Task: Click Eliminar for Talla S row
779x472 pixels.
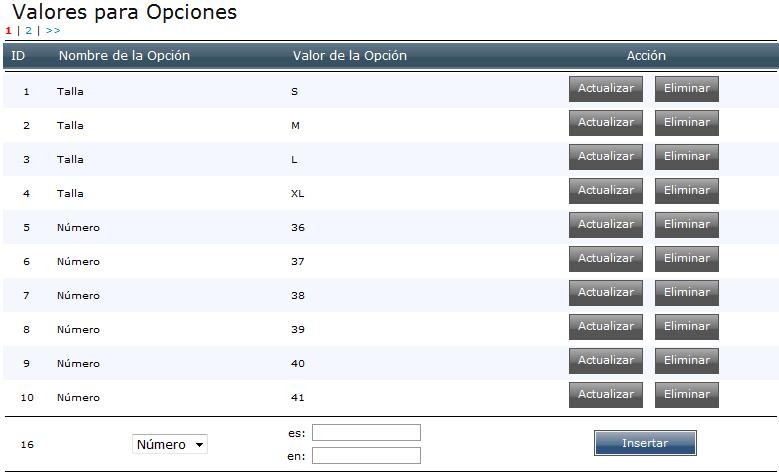Action: [687, 89]
